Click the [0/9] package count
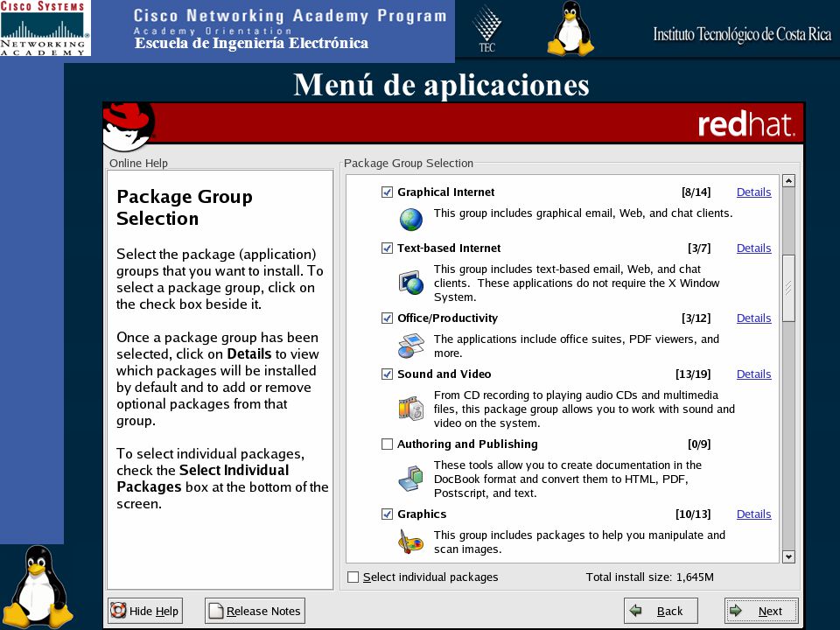Viewport: 840px width, 630px height. tap(699, 444)
